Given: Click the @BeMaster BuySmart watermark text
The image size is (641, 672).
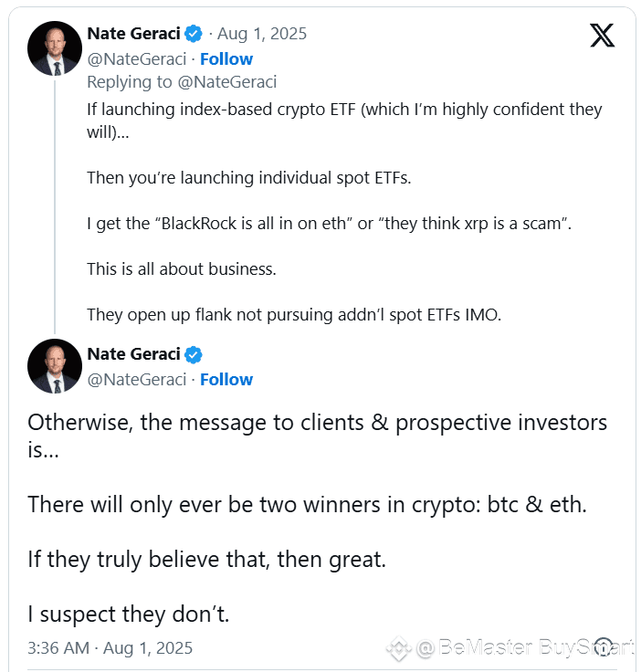Looking at the screenshot, I should tap(525, 647).
